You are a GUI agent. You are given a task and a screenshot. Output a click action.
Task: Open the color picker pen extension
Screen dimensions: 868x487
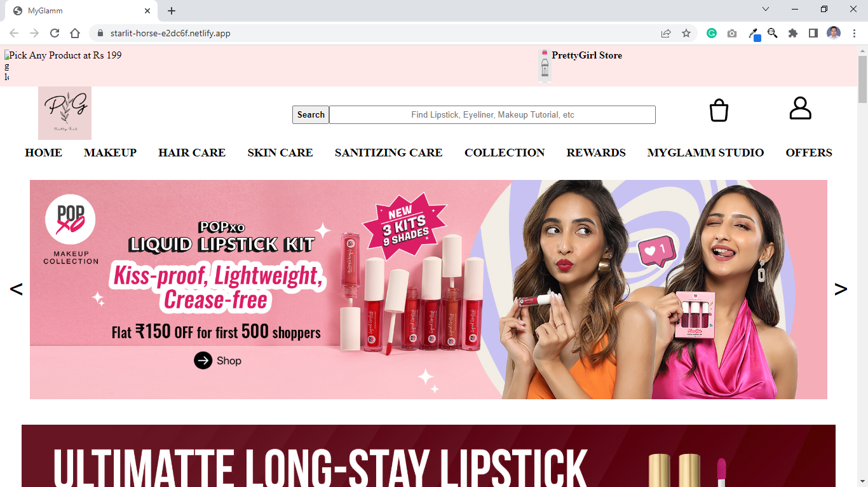point(754,34)
